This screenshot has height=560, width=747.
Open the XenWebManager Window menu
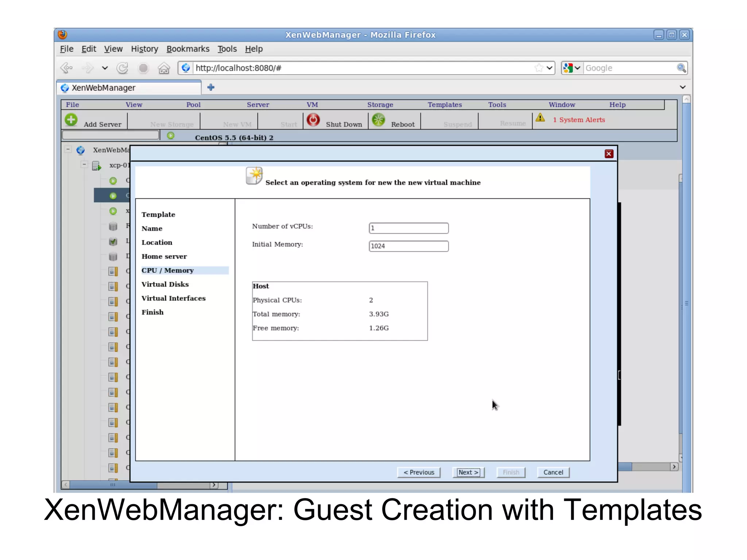[562, 105]
